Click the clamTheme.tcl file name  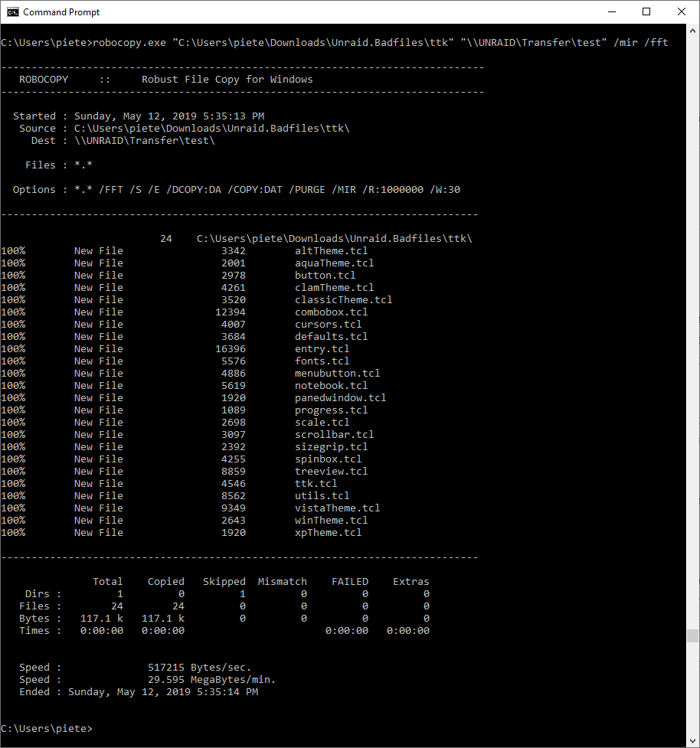(x=334, y=288)
